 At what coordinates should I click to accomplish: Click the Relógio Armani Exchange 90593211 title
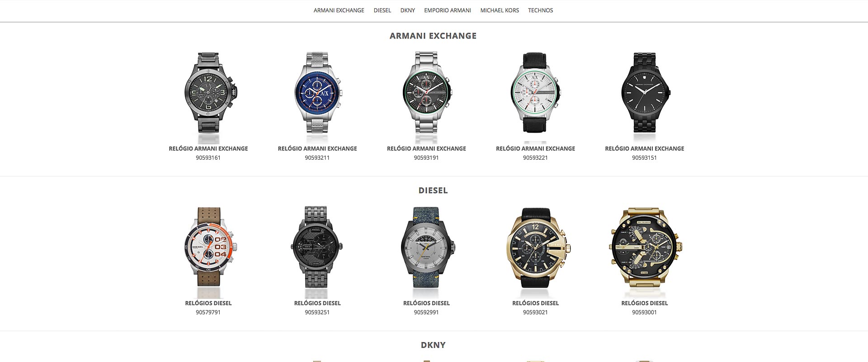point(317,148)
